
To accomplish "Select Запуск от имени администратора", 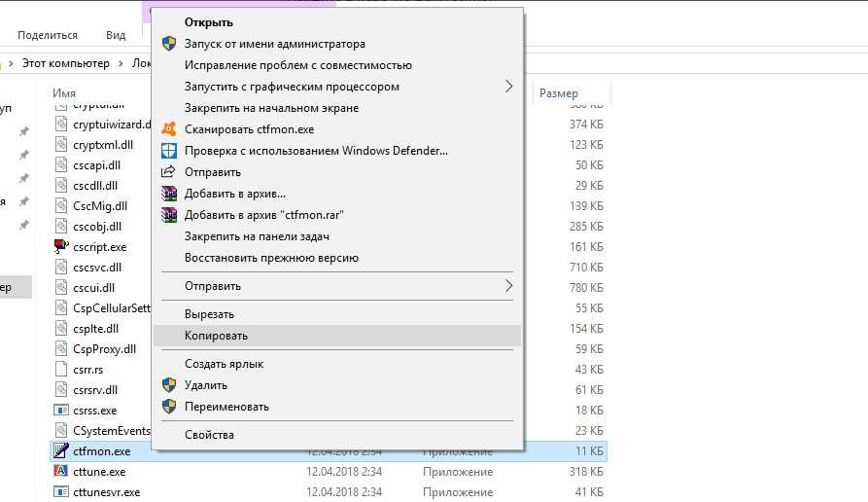I will (x=337, y=44).
